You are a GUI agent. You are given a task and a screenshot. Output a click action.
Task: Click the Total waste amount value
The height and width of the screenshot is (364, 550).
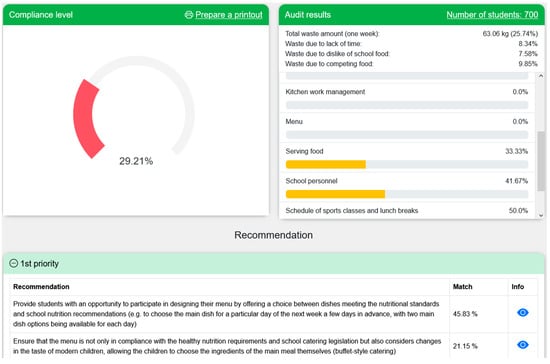click(x=510, y=34)
